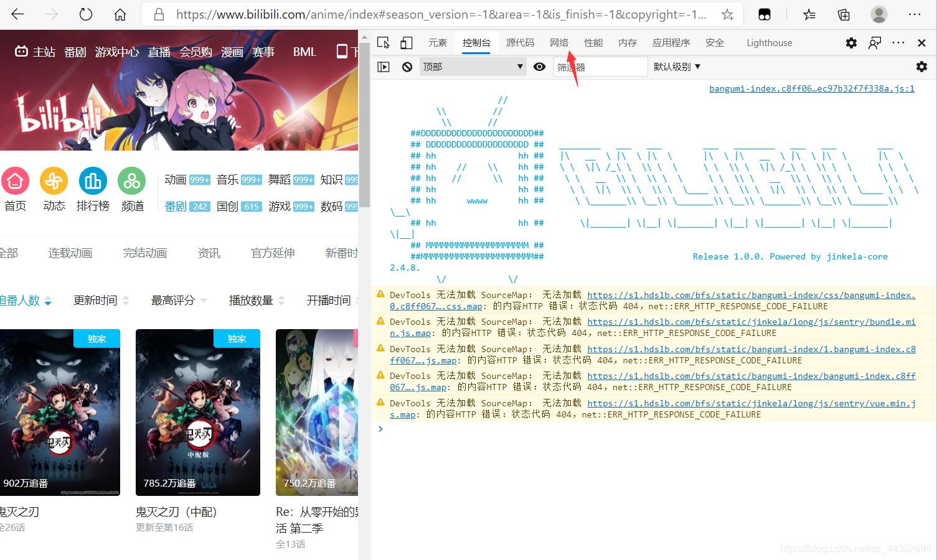Focus the console filter input
Viewport: 937px width, 560px height.
tap(600, 67)
